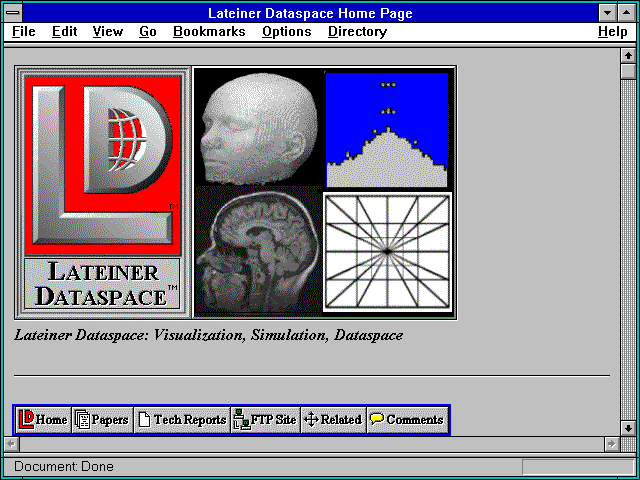640x480 pixels.
Task: Open the Tech Reports page button
Action: point(182,420)
